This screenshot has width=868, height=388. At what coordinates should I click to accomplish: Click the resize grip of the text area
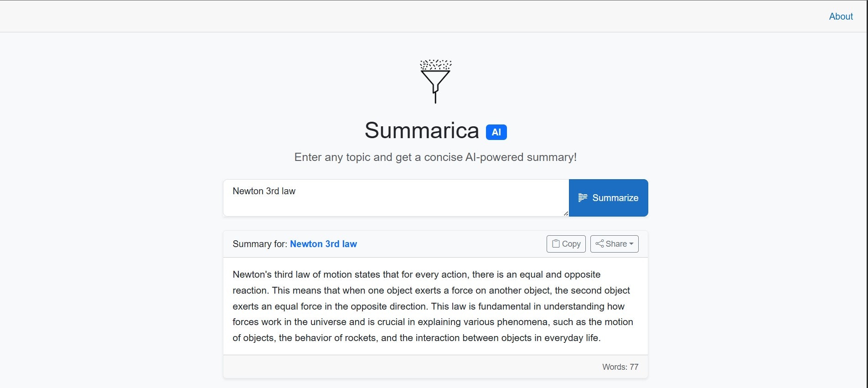click(x=566, y=213)
